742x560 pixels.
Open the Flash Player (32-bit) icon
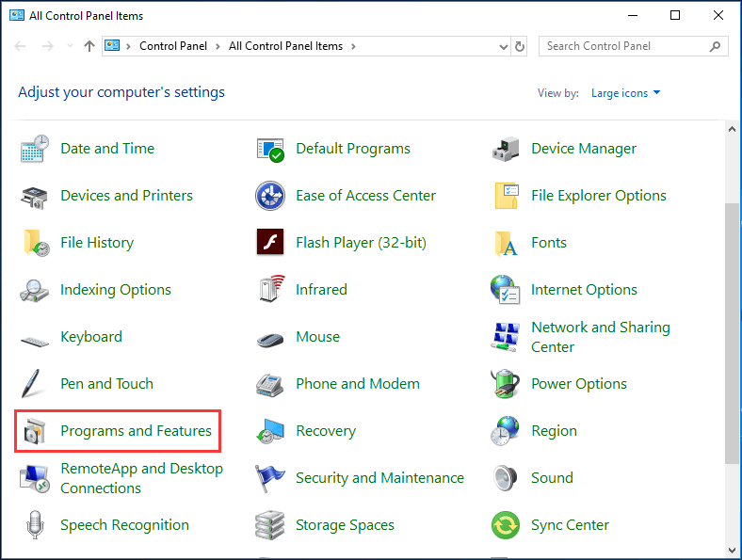(270, 243)
